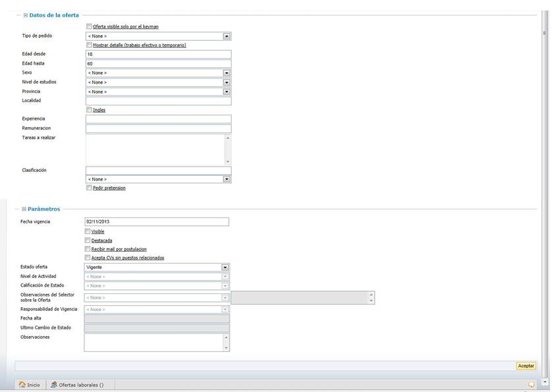Screen dimensions: 552x392
Task: Check the Ingles checkbox
Action: (89, 110)
